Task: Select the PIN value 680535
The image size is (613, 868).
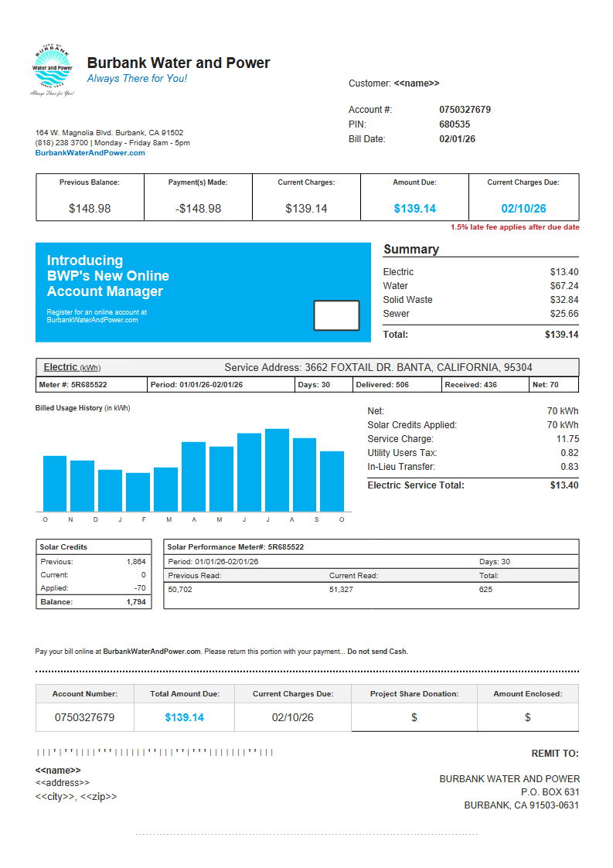Action: 455,124
